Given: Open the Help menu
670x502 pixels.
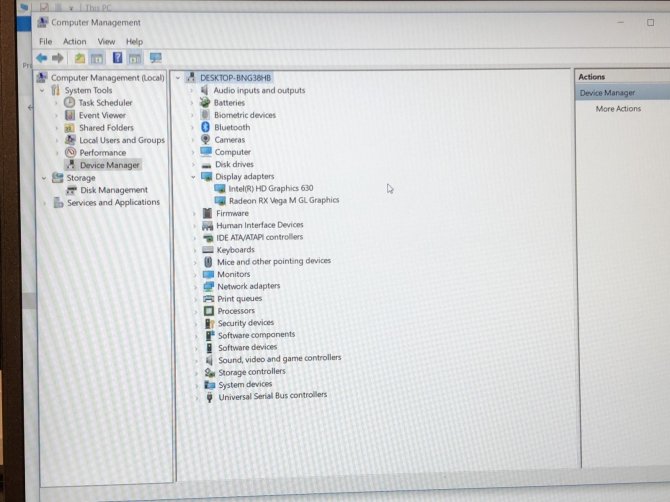Looking at the screenshot, I should [x=134, y=41].
